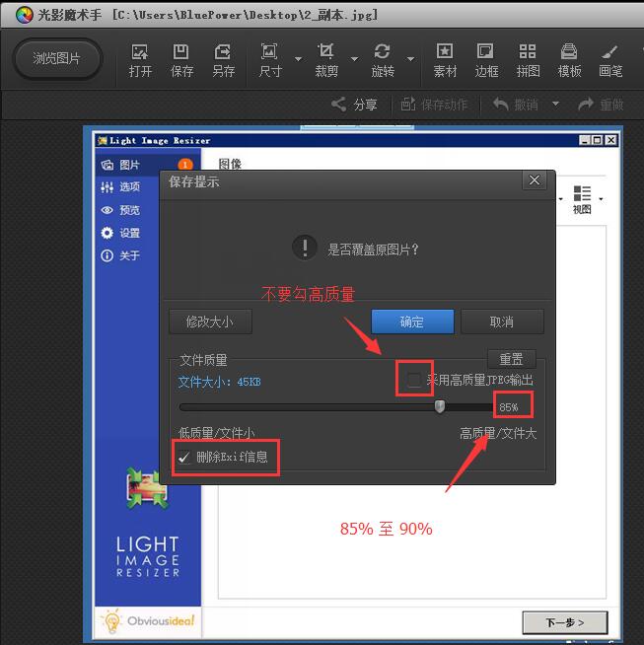644x645 pixels.
Task: Click the 撤销 undo button
Action: [x=515, y=105]
